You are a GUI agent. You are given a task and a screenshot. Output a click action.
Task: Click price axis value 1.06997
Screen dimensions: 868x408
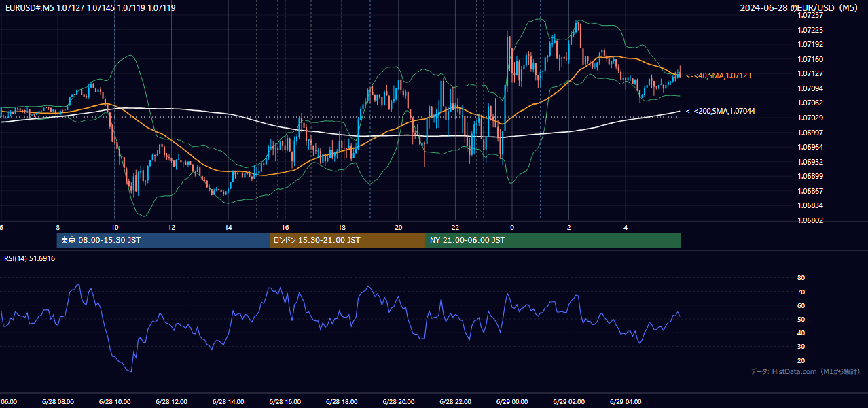[812, 133]
